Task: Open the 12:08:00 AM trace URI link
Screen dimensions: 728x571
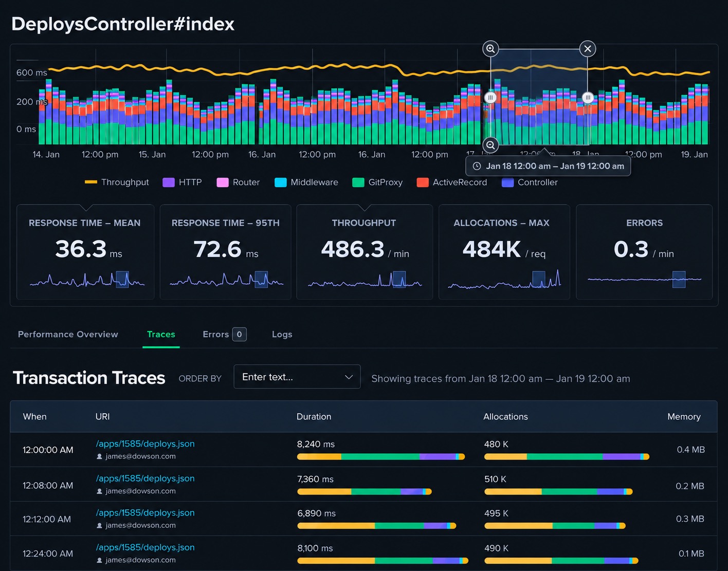Action: tap(145, 478)
